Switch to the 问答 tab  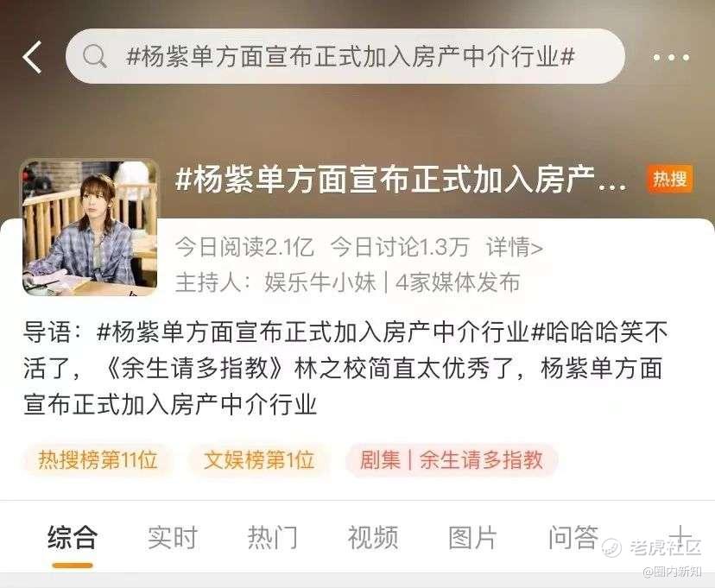573,537
